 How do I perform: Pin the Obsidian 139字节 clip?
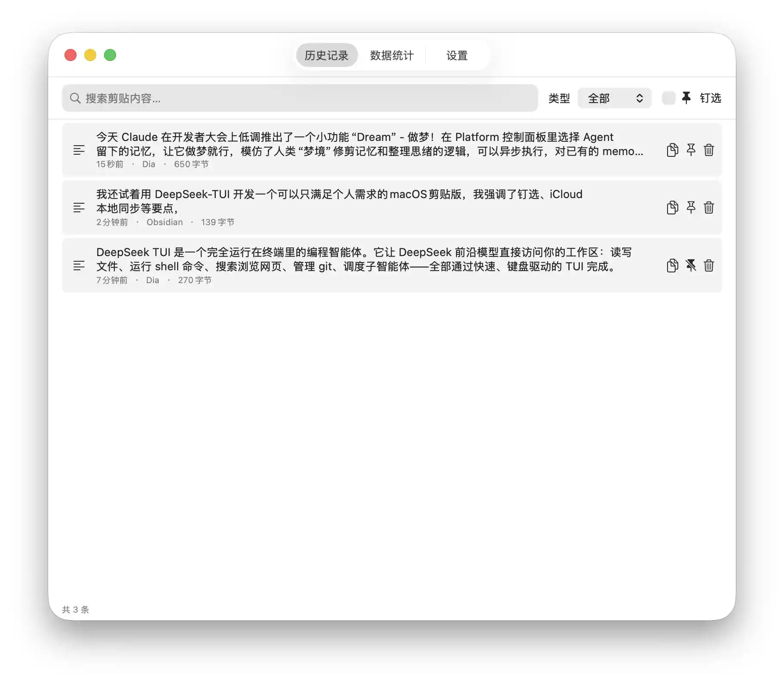(691, 208)
